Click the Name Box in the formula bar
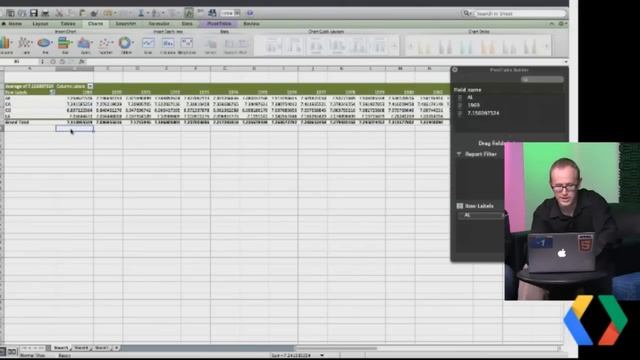Image resolution: width=640 pixels, height=360 pixels. (x=18, y=62)
